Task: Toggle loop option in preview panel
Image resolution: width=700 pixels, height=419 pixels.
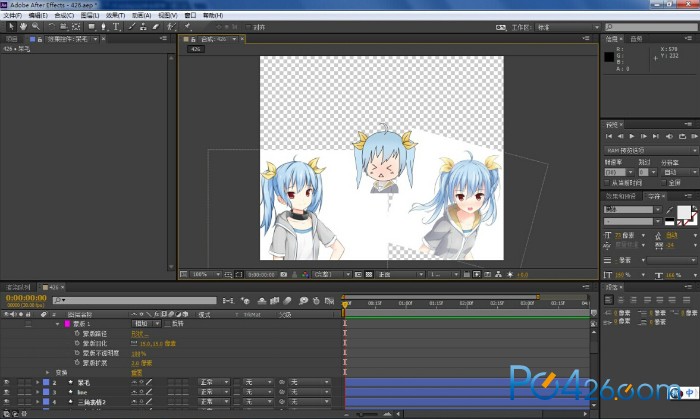Action: pyautogui.click(x=682, y=136)
